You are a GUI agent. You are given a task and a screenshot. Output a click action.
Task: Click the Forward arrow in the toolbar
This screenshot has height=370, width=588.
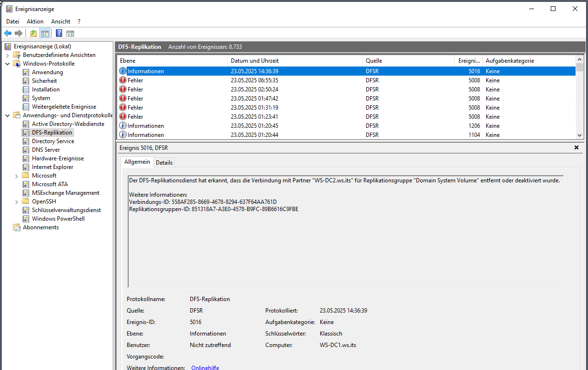pyautogui.click(x=19, y=34)
